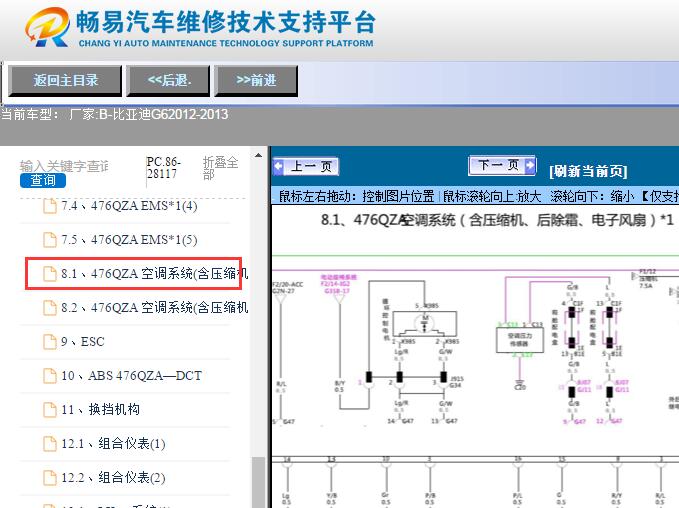Click the 查询 search button

click(42, 180)
